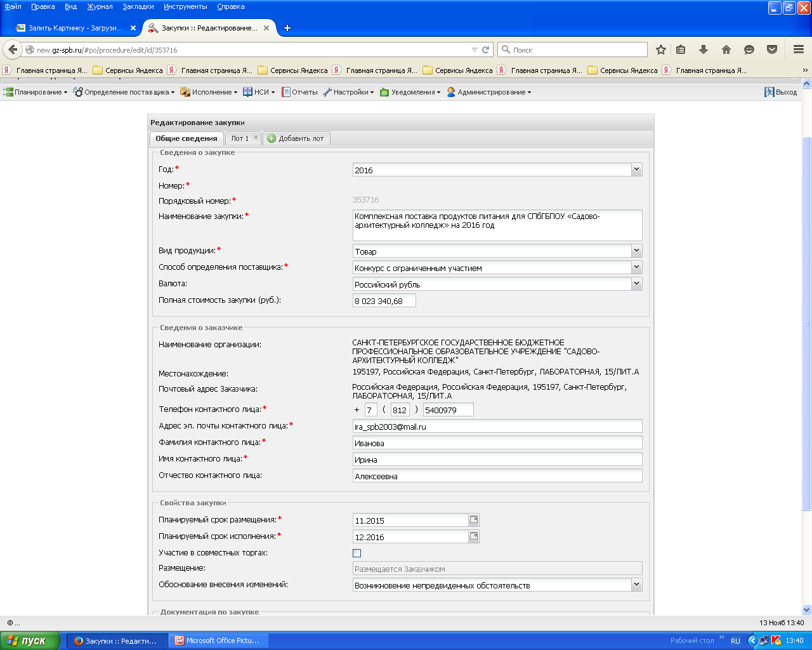
Task: Expand the reason for changes dropdown
Action: [x=636, y=585]
